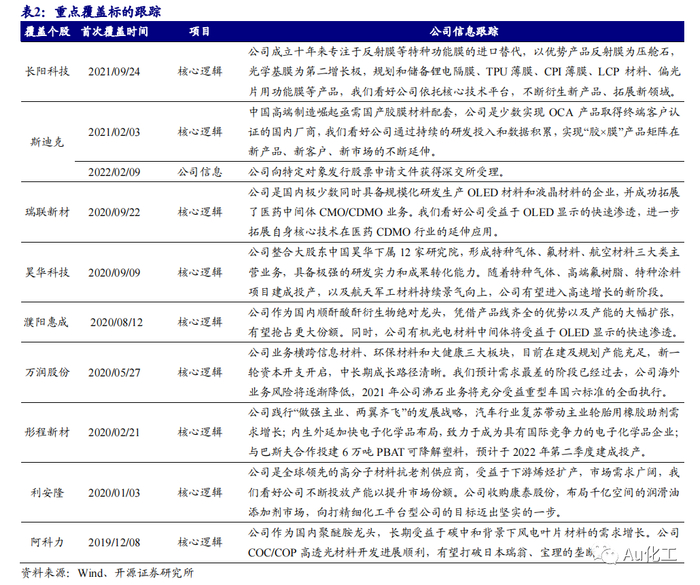This screenshot has width=700, height=585.
Task: Click the stock name 长阳科技
Action: (47, 71)
